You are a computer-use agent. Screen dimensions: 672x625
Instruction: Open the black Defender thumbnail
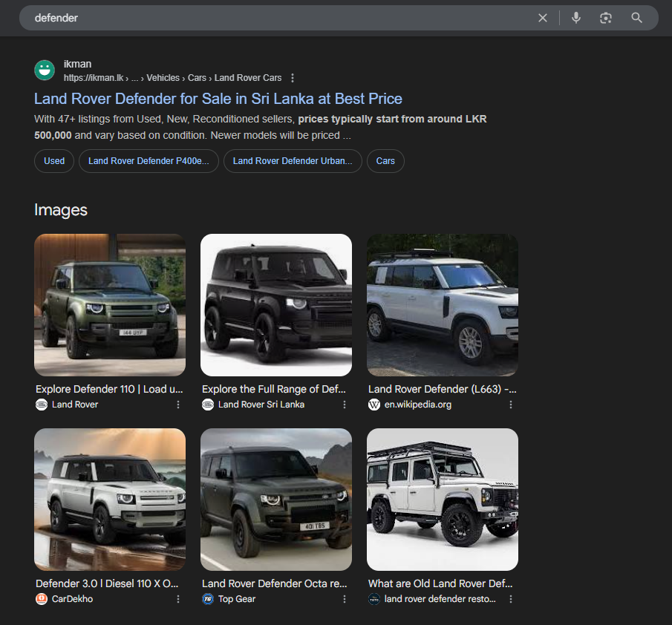pos(276,305)
